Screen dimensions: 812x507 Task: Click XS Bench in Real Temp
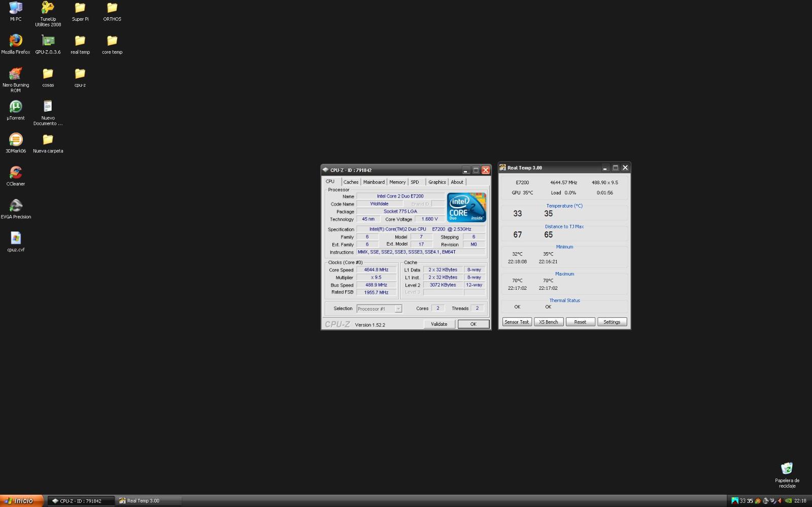tap(549, 322)
